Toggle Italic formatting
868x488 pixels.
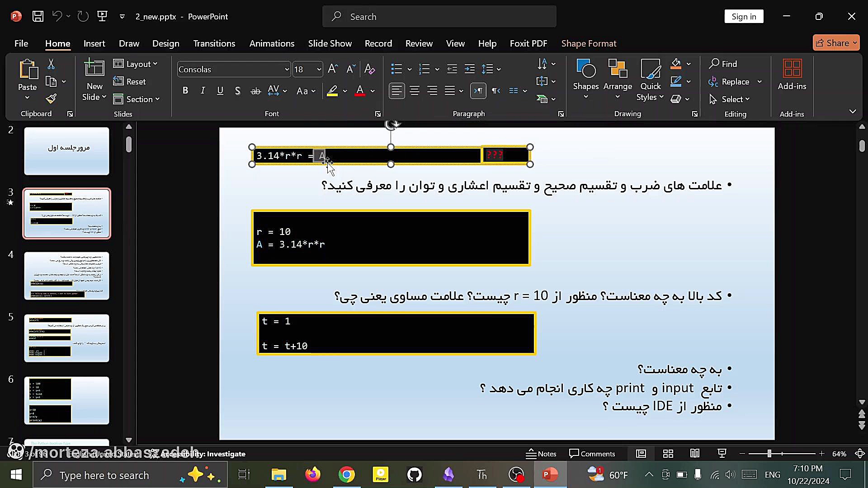(203, 91)
